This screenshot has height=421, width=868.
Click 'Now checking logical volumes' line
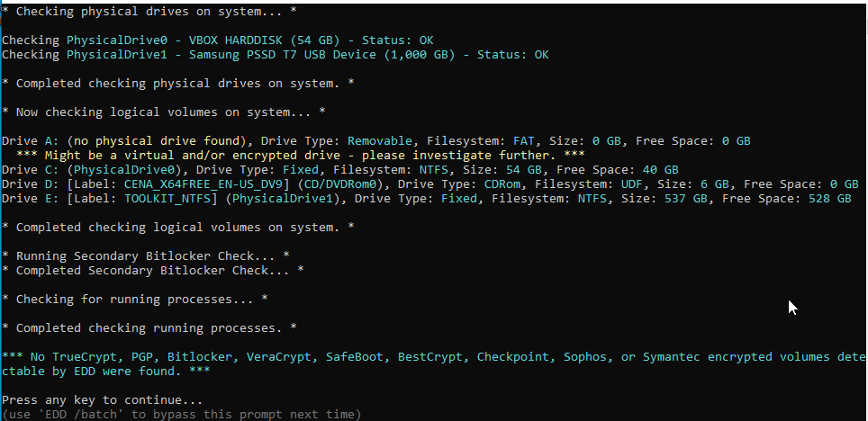pos(164,112)
